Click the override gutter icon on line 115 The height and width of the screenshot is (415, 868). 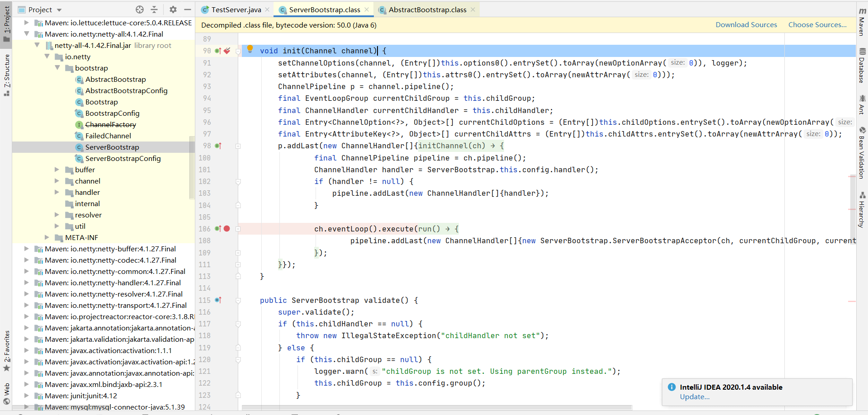point(218,300)
